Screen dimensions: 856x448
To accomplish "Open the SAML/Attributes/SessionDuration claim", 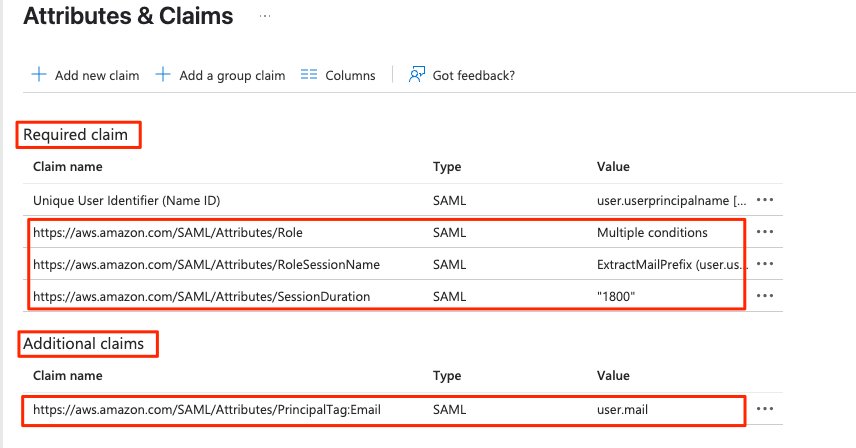I will pos(201,296).
